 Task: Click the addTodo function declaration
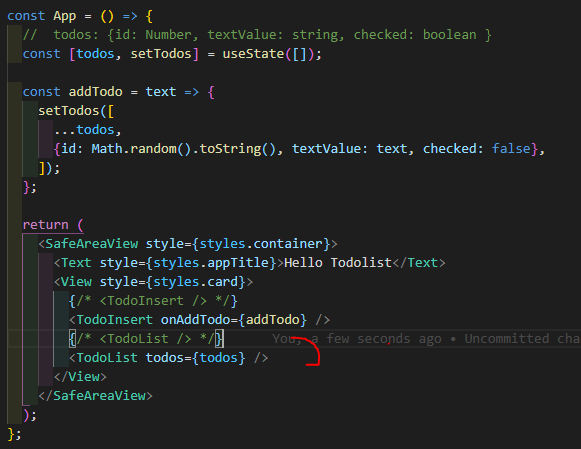[96, 92]
